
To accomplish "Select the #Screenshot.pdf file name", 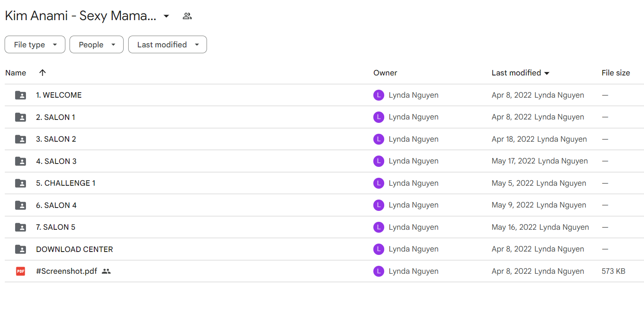I will pyautogui.click(x=67, y=271).
